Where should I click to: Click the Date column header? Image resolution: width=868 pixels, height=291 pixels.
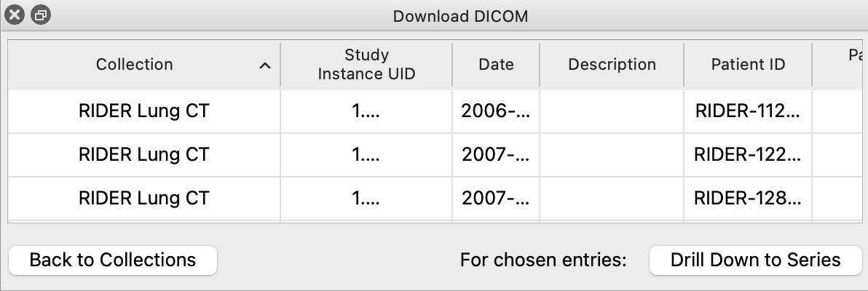point(496,65)
